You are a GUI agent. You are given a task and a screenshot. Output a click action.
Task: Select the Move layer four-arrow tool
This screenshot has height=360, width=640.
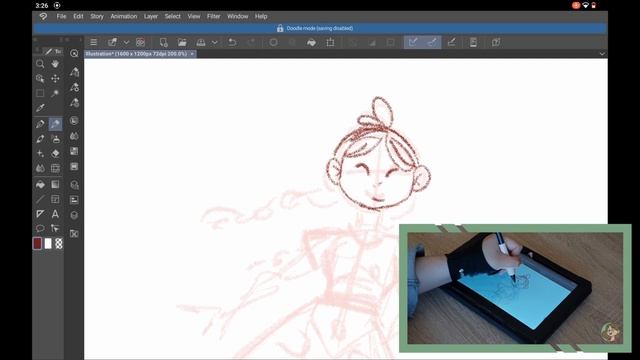(55, 78)
